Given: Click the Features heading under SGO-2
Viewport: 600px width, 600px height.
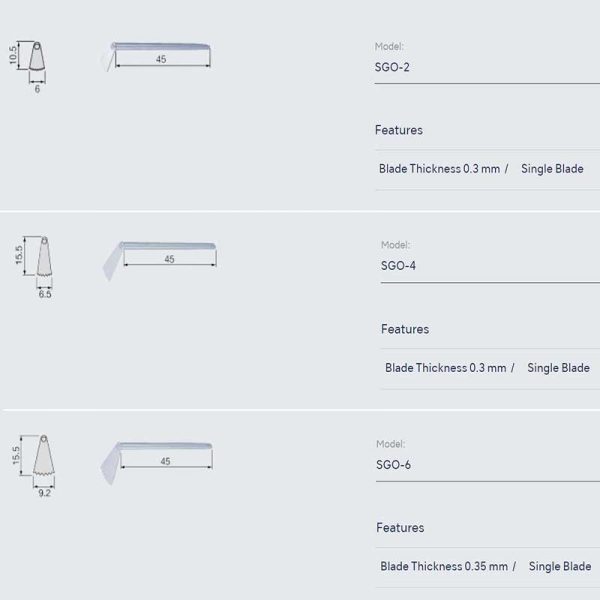Looking at the screenshot, I should (398, 130).
